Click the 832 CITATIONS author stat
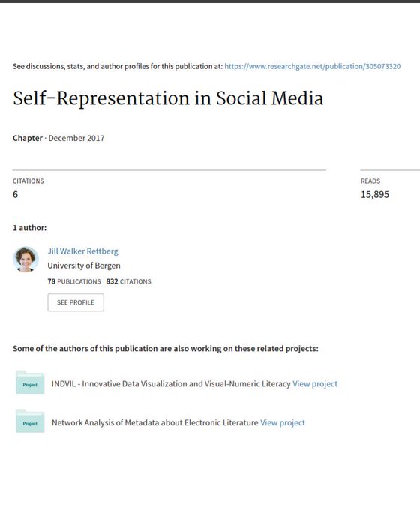The width and height of the screenshot is (420, 510). [x=128, y=281]
